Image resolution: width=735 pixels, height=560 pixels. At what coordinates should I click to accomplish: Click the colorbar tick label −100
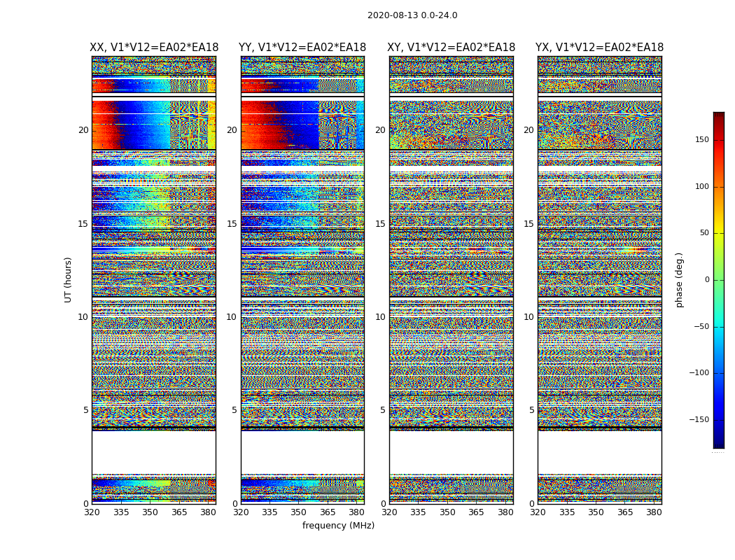pos(699,373)
